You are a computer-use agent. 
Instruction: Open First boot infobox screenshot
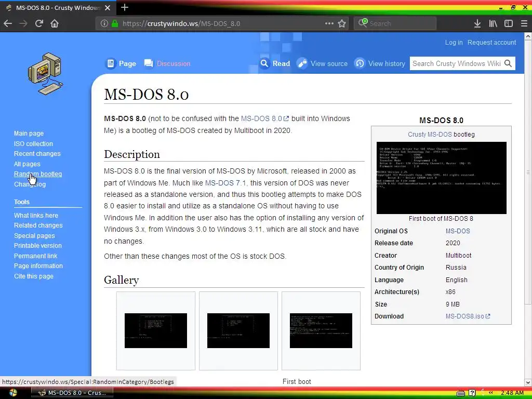point(442,178)
